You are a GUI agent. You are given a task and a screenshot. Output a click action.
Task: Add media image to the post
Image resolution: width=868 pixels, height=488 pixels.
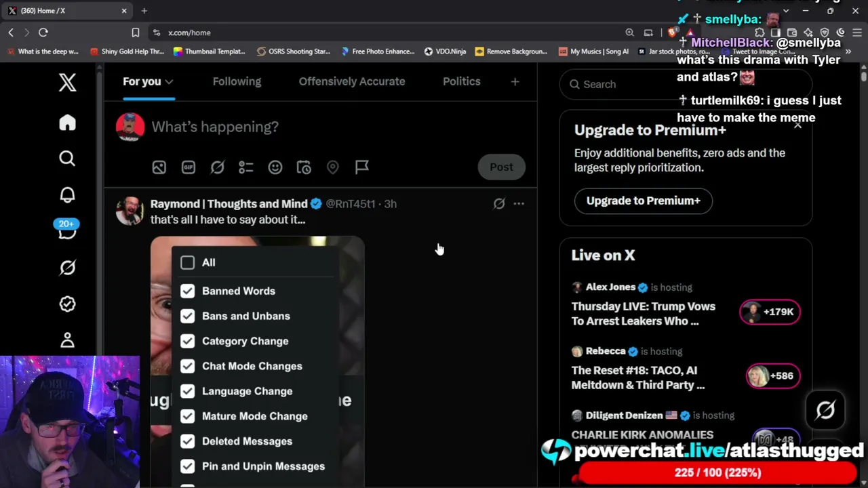(159, 167)
